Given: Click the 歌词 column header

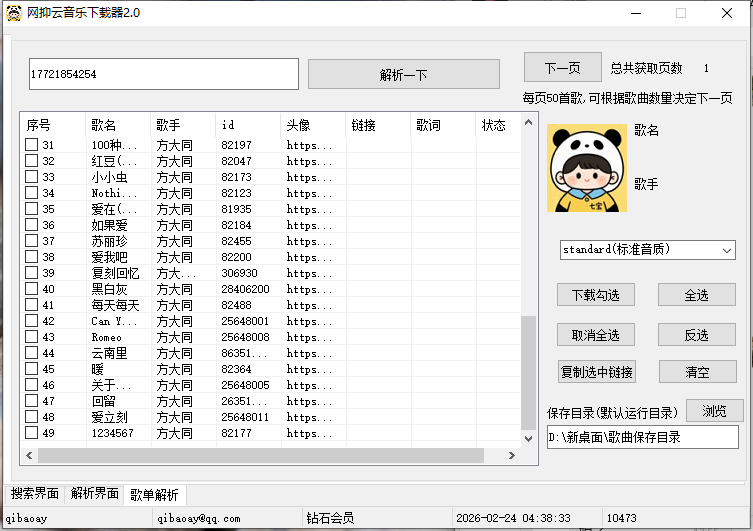Looking at the screenshot, I should tap(443, 125).
